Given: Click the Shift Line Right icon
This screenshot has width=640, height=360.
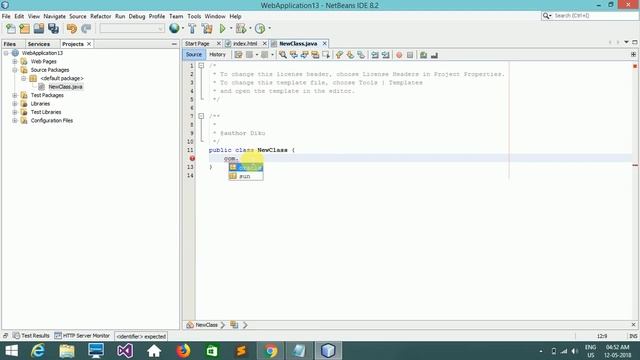Looking at the screenshot, I should pyautogui.click(x=385, y=55).
